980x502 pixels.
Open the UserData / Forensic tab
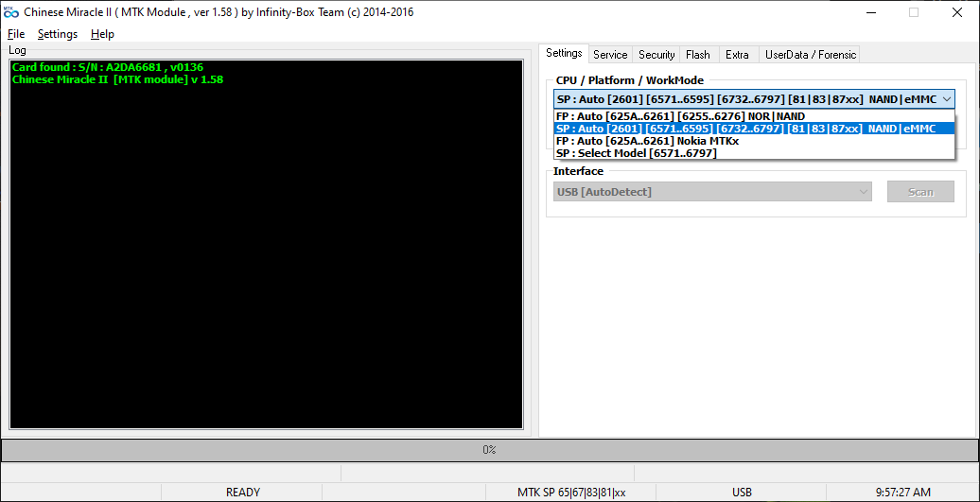811,54
